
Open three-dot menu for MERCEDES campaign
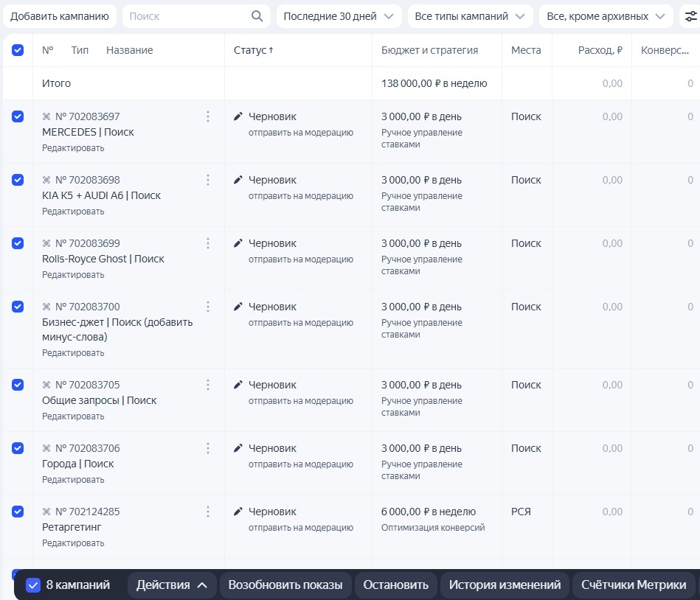click(x=207, y=116)
